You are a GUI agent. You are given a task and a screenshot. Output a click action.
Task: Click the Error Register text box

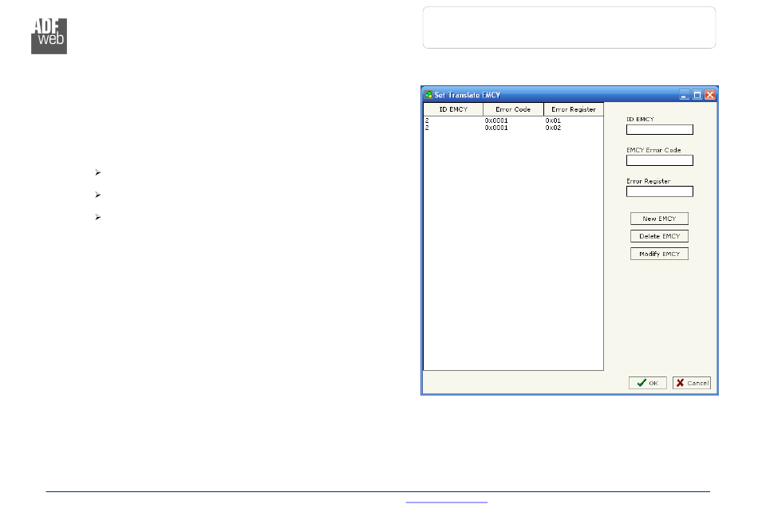(659, 191)
